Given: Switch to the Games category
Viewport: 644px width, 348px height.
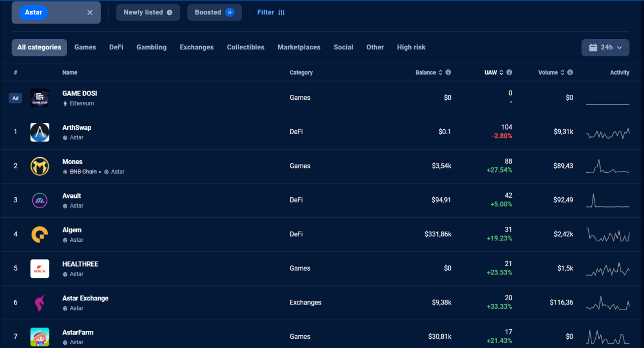Looking at the screenshot, I should click(x=85, y=47).
